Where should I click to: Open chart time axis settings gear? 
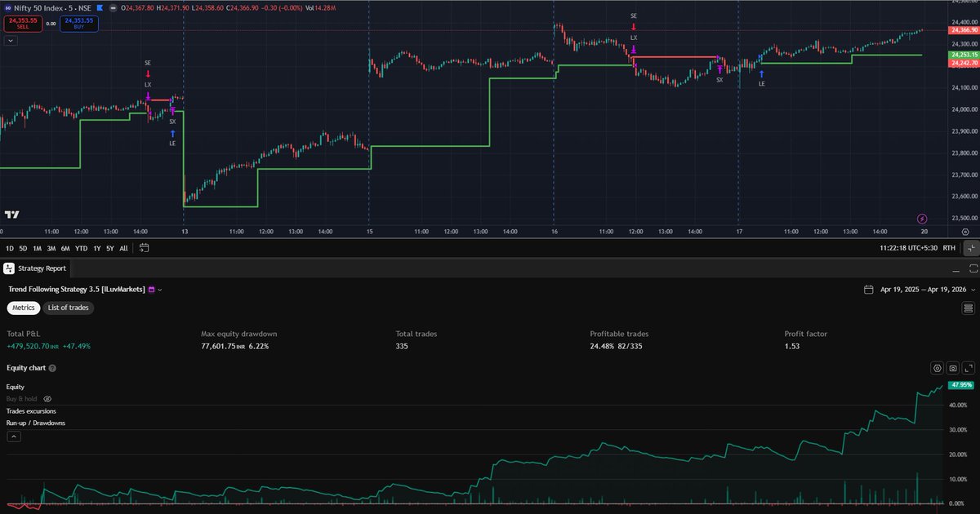[965, 232]
